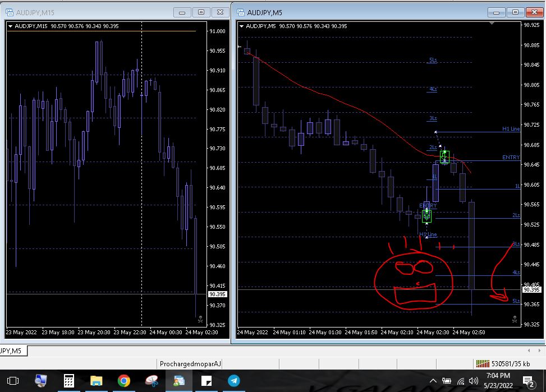Minimize the AUDJPY,M15 chart window
Screen dimensions: 546x392
point(182,12)
